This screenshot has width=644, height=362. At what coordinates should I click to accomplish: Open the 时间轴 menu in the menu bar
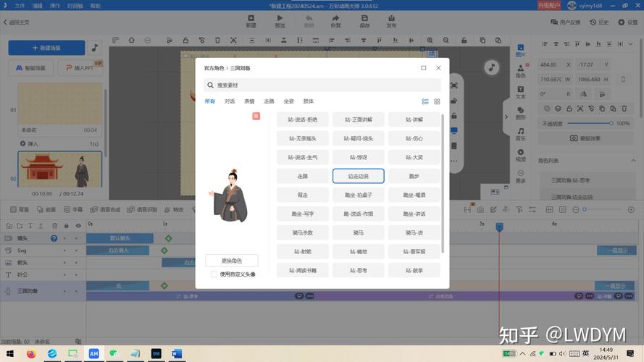pyautogui.click(x=75, y=4)
